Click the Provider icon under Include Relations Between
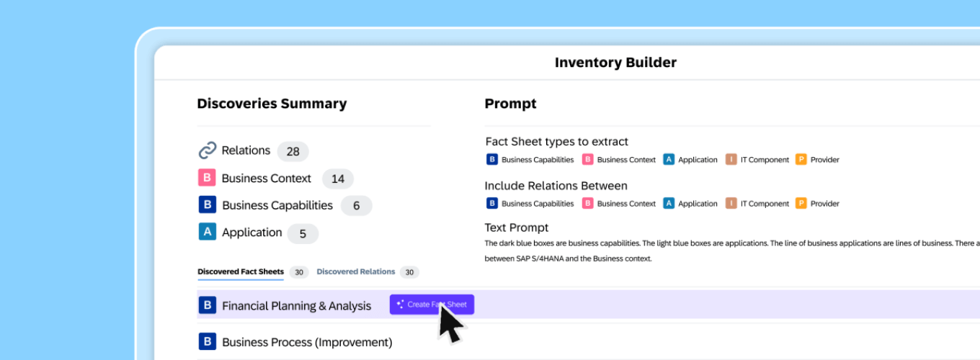This screenshot has width=980, height=360. tap(801, 204)
